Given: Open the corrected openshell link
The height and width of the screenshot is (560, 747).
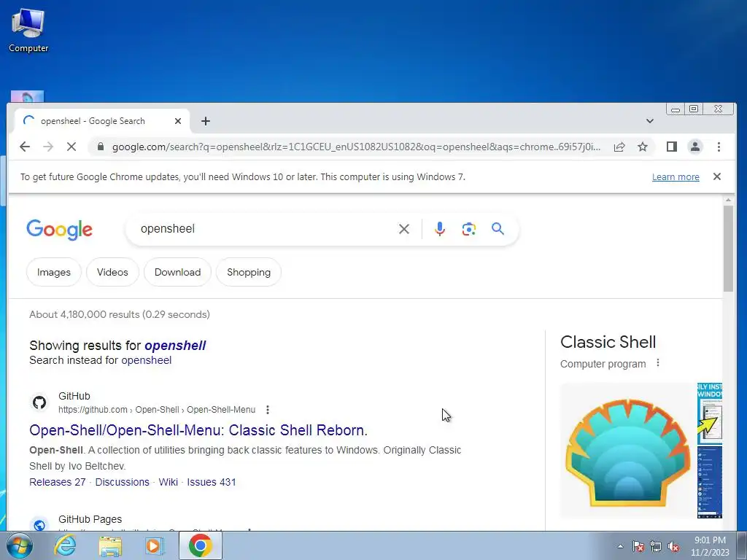Looking at the screenshot, I should pyautogui.click(x=175, y=345).
